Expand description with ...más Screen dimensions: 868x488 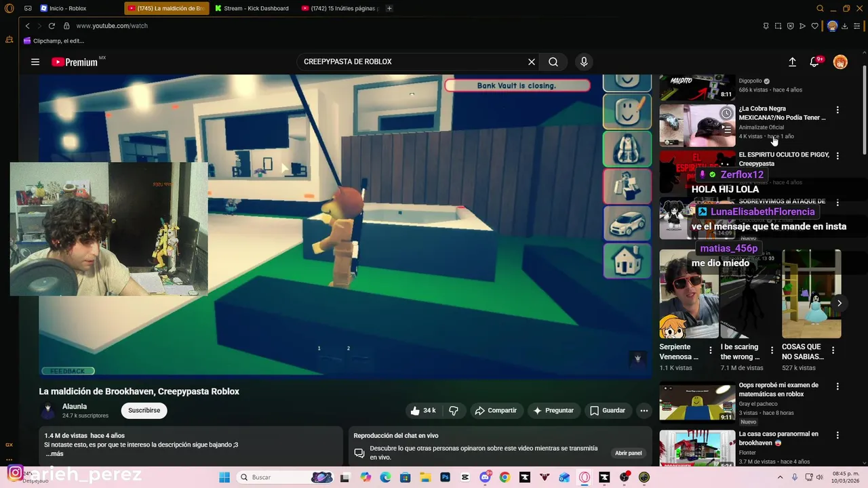[x=54, y=453]
